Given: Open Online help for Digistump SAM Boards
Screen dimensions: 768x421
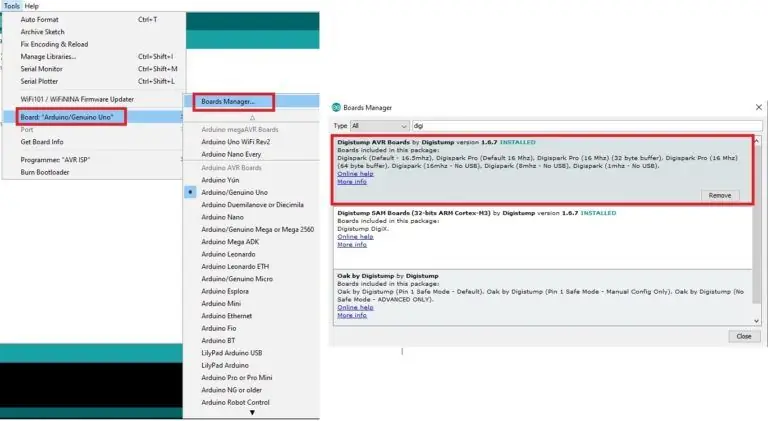Looking at the screenshot, I should 356,237.
